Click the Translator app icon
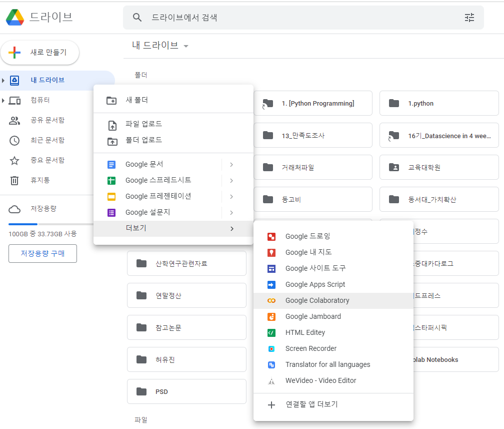The width and height of the screenshot is (504, 429). pyautogui.click(x=271, y=364)
